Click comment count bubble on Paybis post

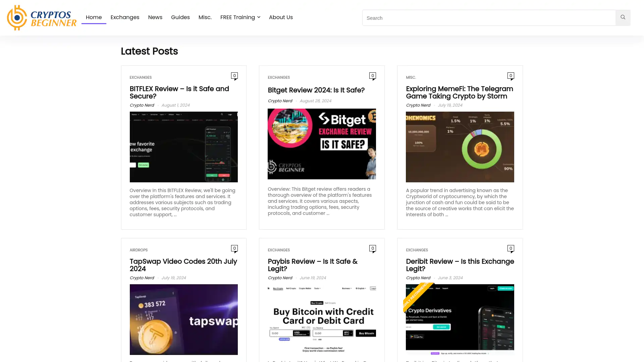(x=372, y=248)
